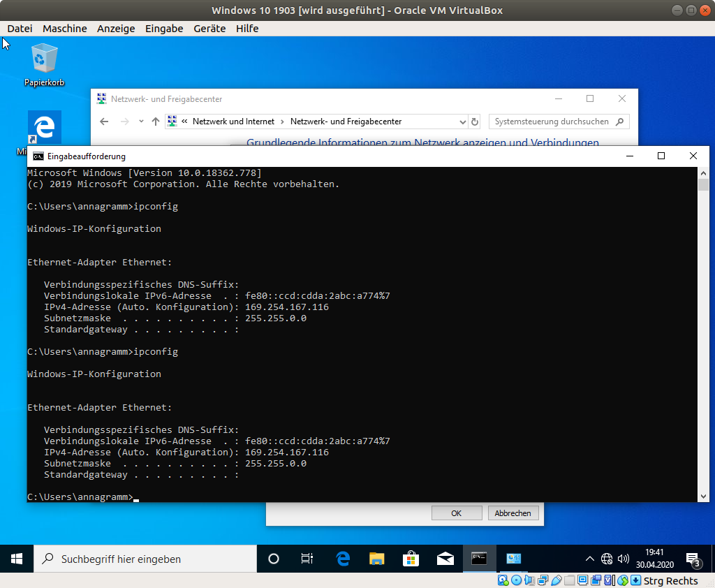Click the first 169.254.167.116 IPv4 address
The height and width of the screenshot is (588, 715).
287,307
